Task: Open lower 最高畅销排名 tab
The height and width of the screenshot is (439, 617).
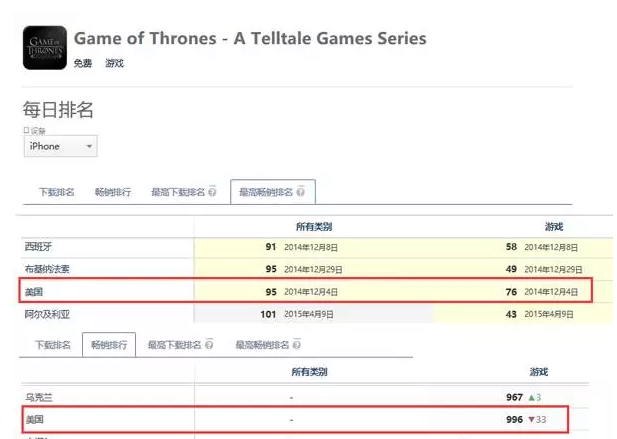Action: pyautogui.click(x=262, y=345)
